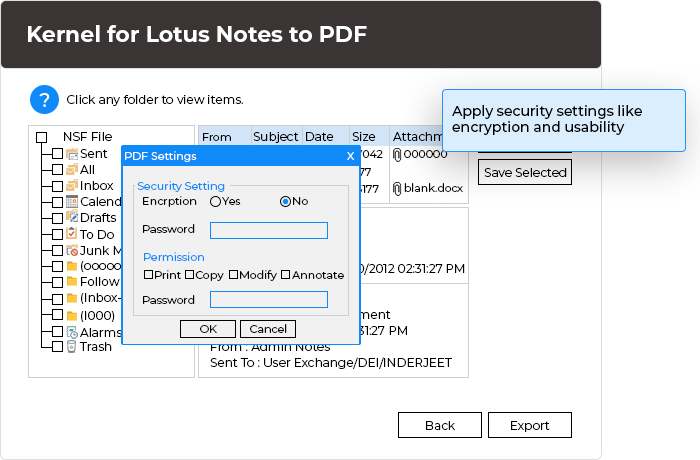Click the Trash bin icon
The width and height of the screenshot is (700, 460).
(x=71, y=347)
